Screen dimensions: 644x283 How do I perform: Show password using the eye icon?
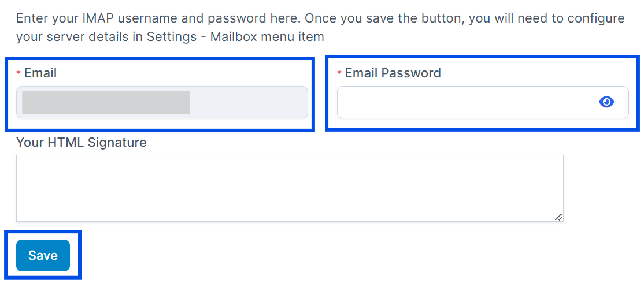(x=606, y=102)
